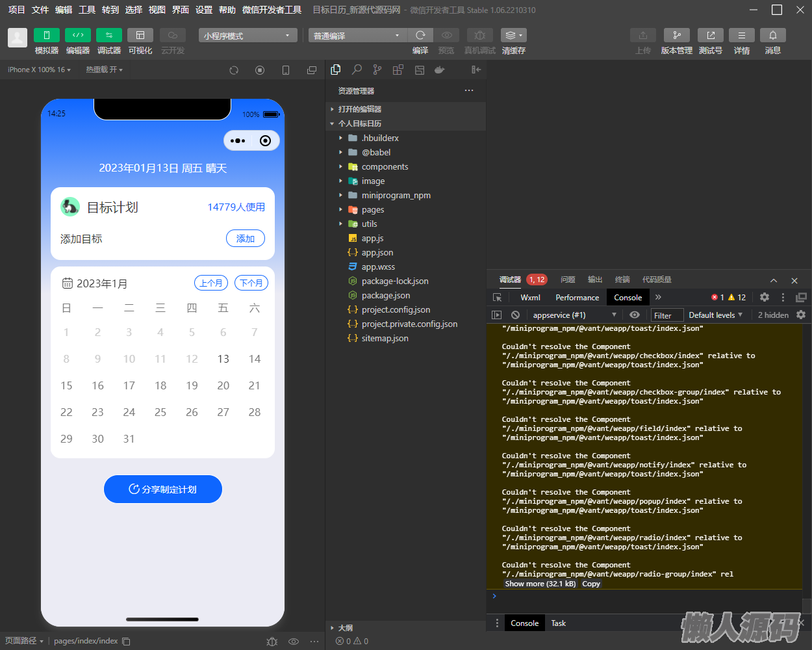Open the Settings menu (设置)
The width and height of the screenshot is (812, 650).
[204, 10]
